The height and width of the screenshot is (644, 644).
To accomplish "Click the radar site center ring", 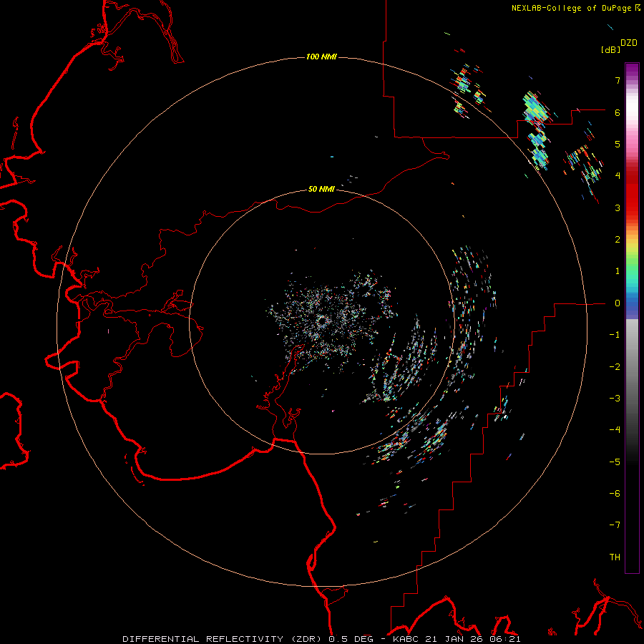I will pos(322,321).
